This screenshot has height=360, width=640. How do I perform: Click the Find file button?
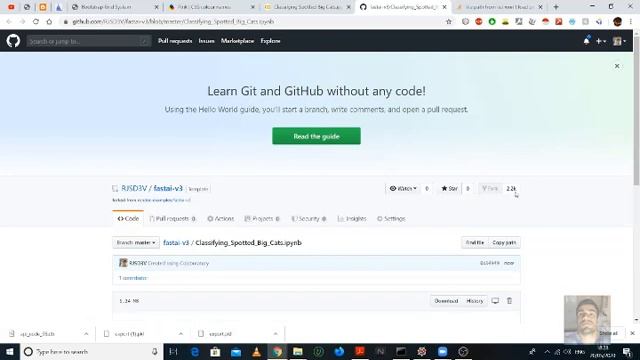[x=475, y=242]
